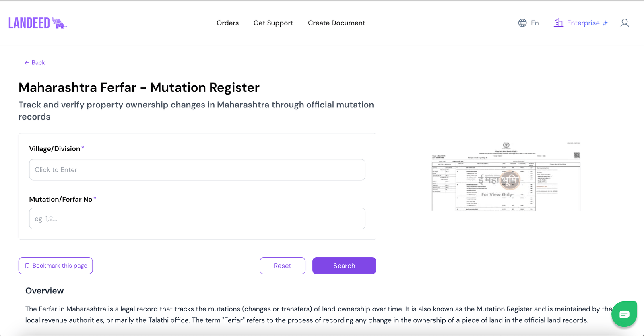Open the user account profile icon
644x336 pixels.
624,23
